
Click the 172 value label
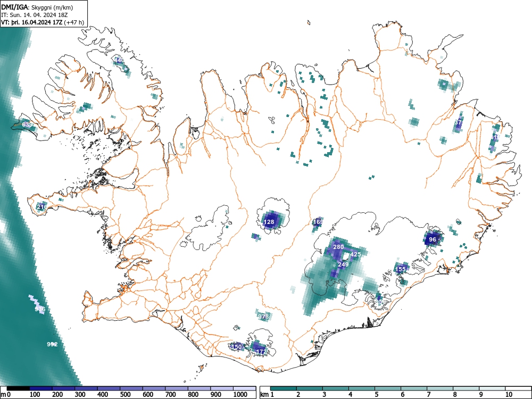pos(261,352)
